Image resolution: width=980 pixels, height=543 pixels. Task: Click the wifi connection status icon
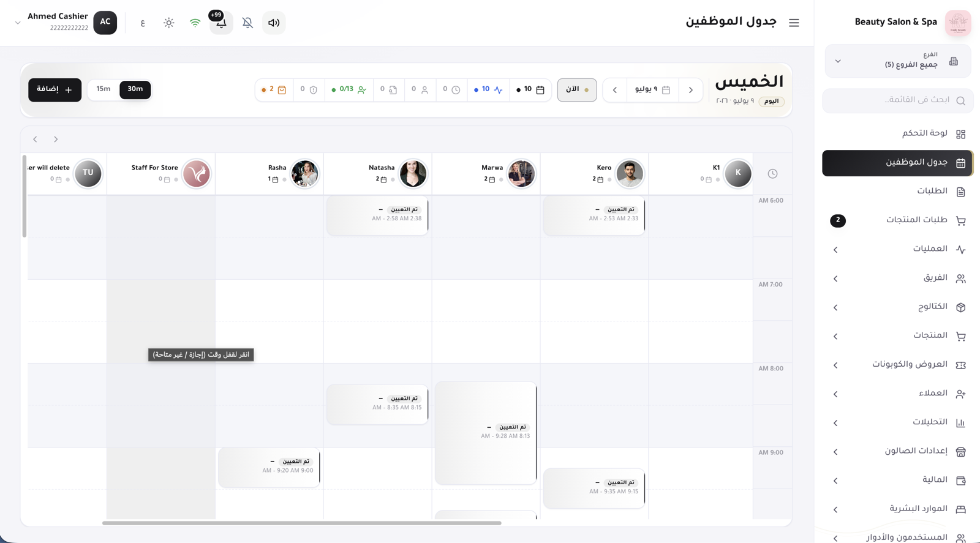(x=195, y=23)
